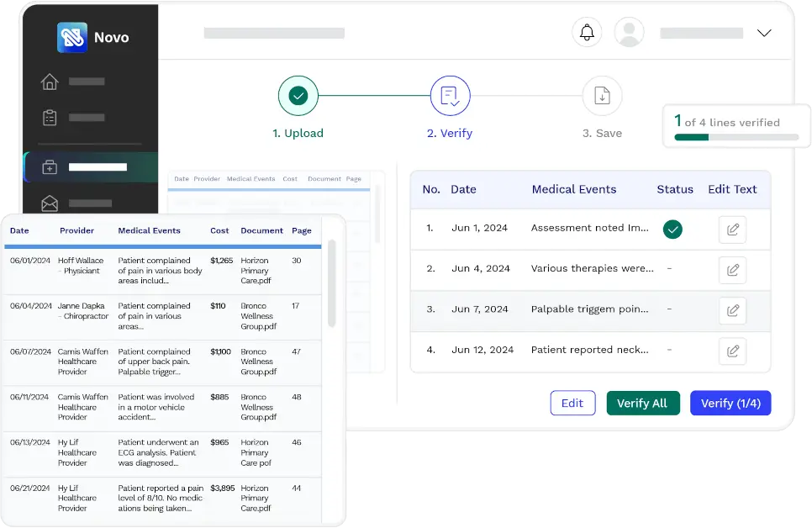Select the medical kit sidebar icon
The width and height of the screenshot is (812, 528).
(x=50, y=166)
